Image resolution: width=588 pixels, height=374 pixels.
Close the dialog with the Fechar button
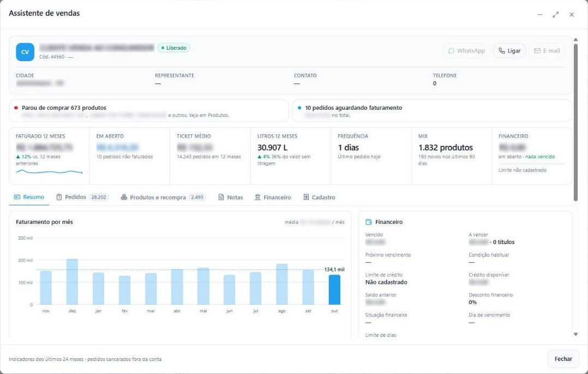(x=563, y=359)
